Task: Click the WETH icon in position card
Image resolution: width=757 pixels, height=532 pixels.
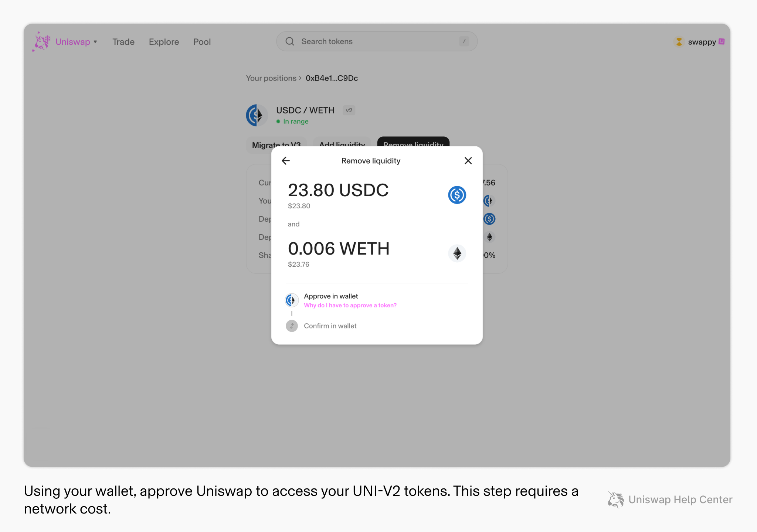Action: 489,237
